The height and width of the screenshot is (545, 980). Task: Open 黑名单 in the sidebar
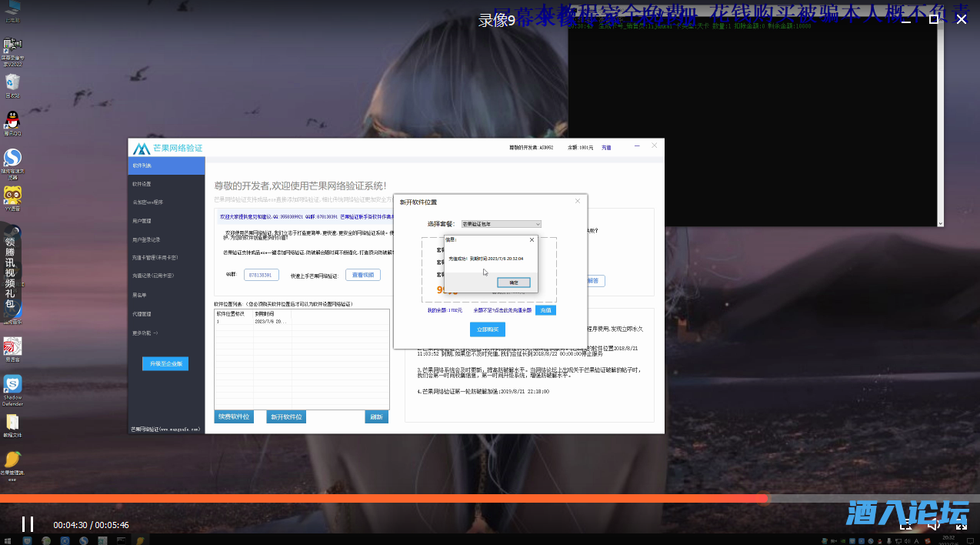coord(139,295)
